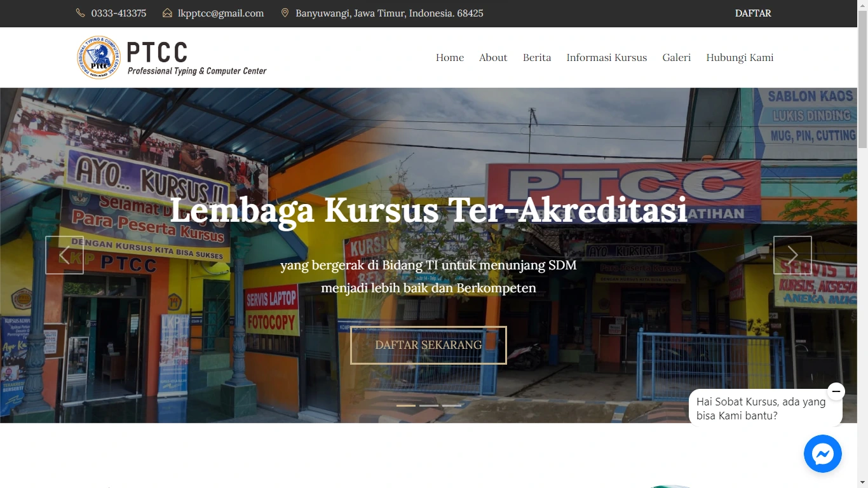Click the lkpptcc@gmail.com email link
This screenshot has width=868, height=488.
coord(220,13)
